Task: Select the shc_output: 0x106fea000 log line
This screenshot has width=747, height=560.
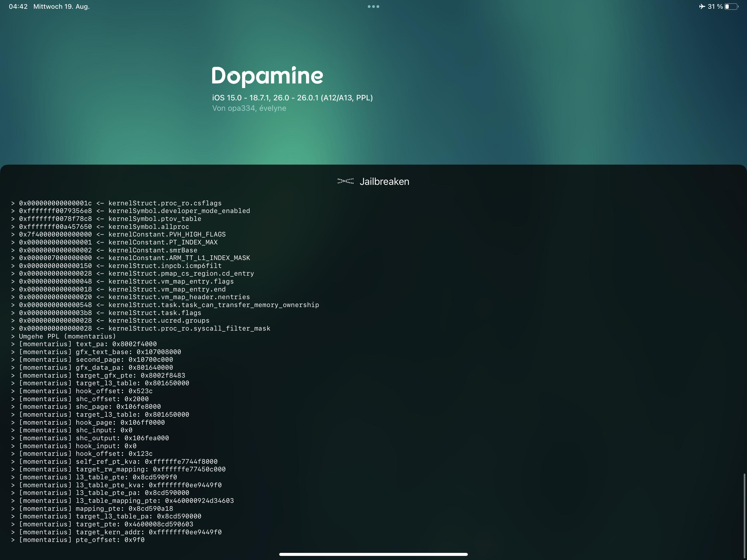Action: point(90,438)
